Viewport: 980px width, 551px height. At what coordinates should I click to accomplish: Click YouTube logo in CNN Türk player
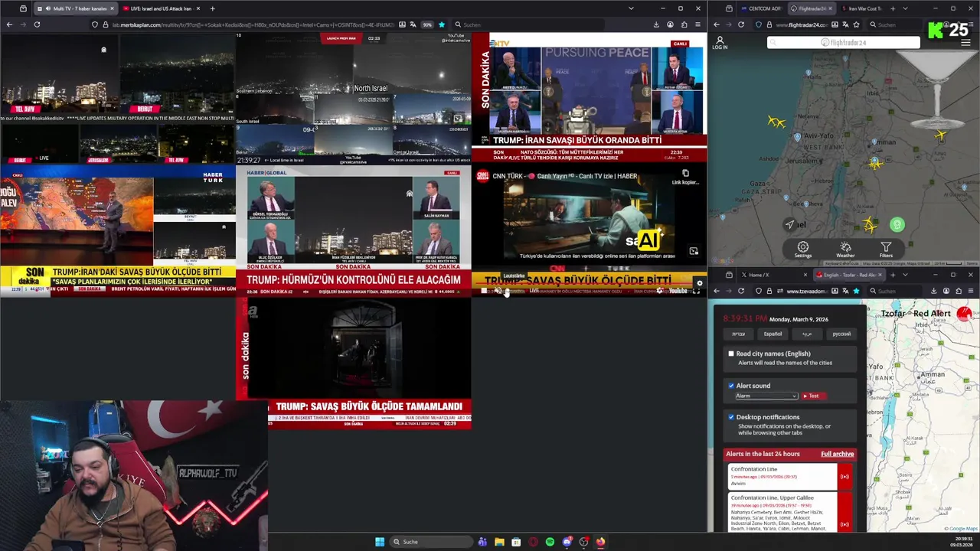pyautogui.click(x=678, y=291)
